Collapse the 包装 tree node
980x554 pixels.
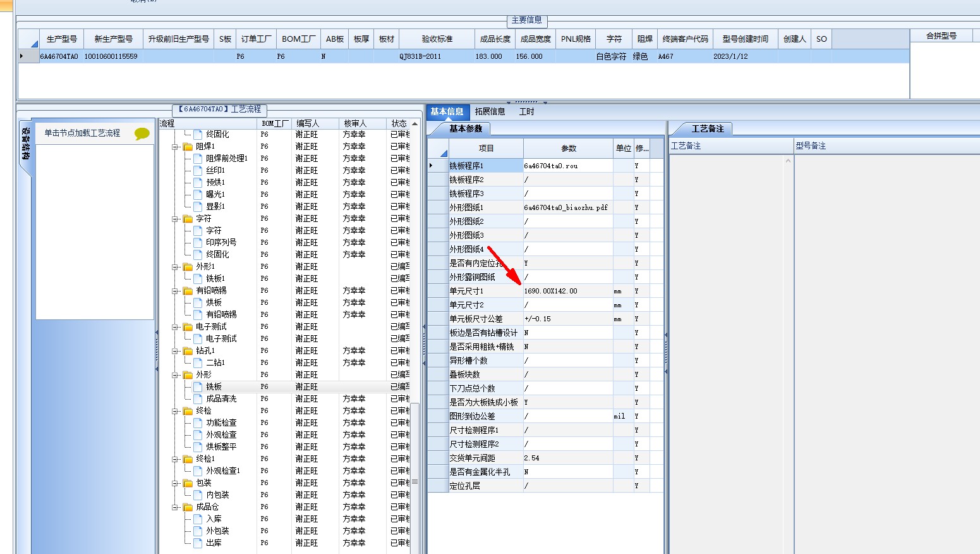[175, 483]
